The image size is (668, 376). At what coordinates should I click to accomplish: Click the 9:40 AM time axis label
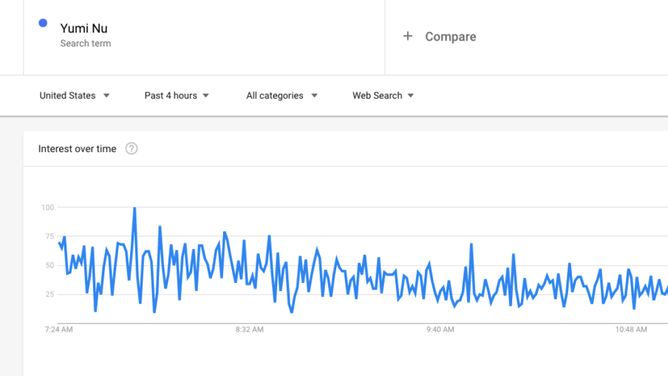pos(441,330)
